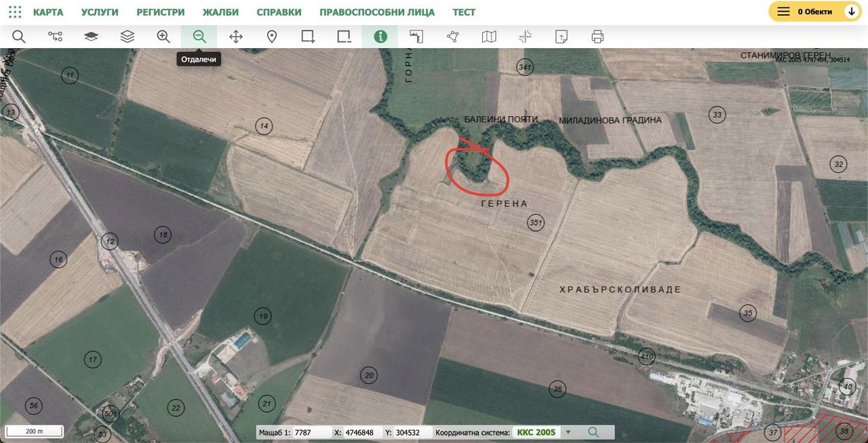Open the apps grid menu icon
The image size is (868, 443).
point(15,12)
